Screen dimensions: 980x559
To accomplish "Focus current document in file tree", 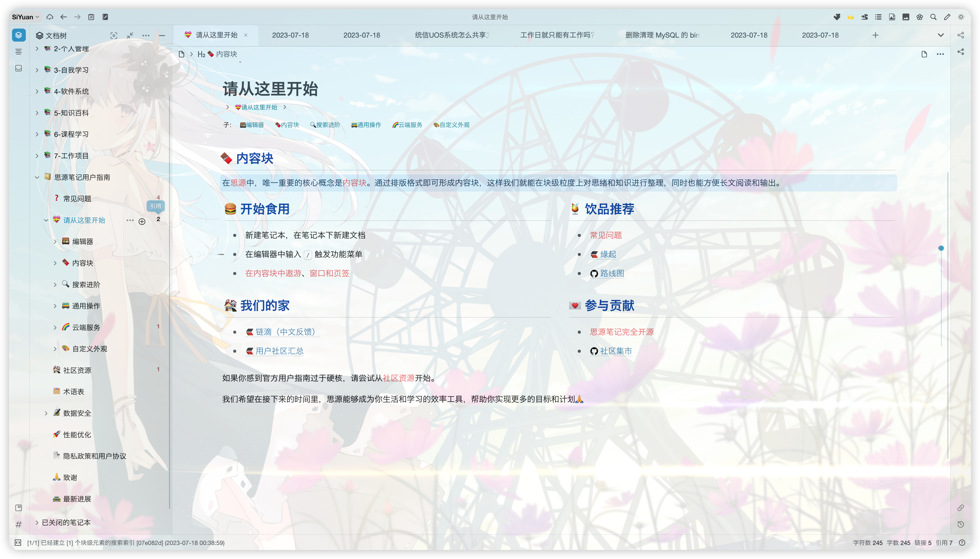I will [x=114, y=35].
